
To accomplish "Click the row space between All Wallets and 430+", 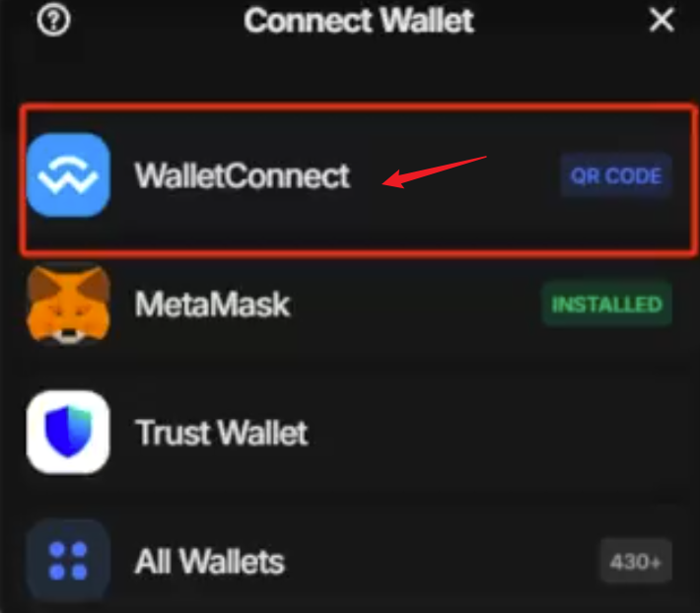I will pyautogui.click(x=442, y=561).
